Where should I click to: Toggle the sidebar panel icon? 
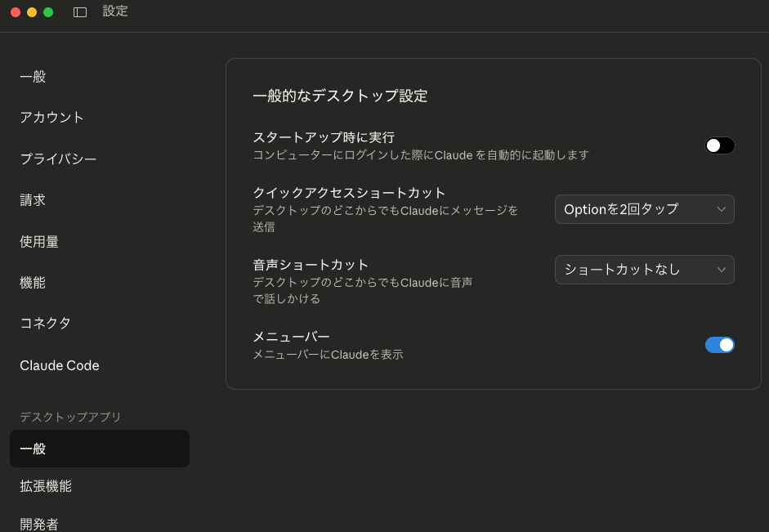[80, 12]
